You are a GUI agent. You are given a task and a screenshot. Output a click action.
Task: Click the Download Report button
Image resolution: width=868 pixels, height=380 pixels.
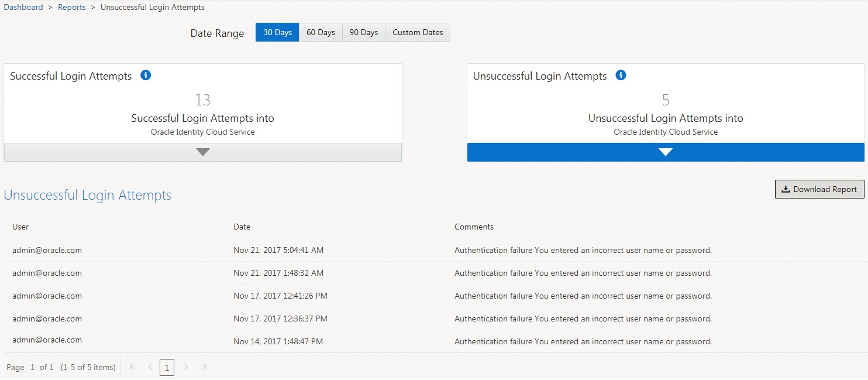[819, 189]
